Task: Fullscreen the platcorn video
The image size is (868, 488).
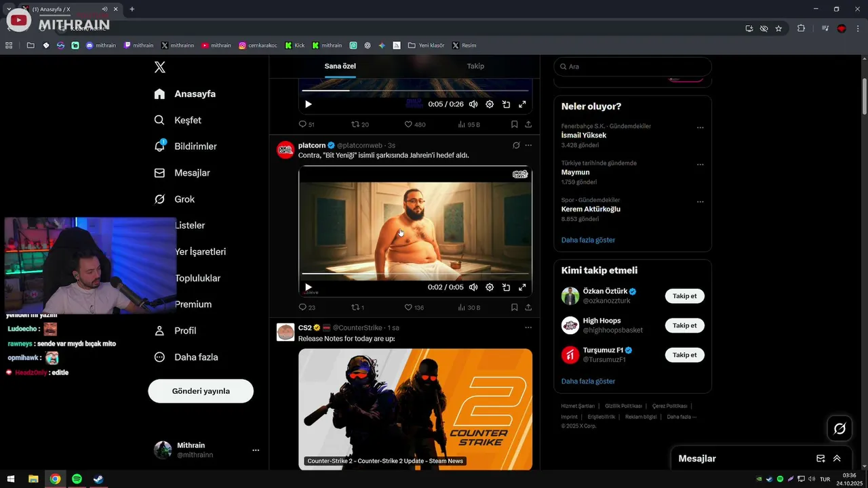Action: (522, 287)
